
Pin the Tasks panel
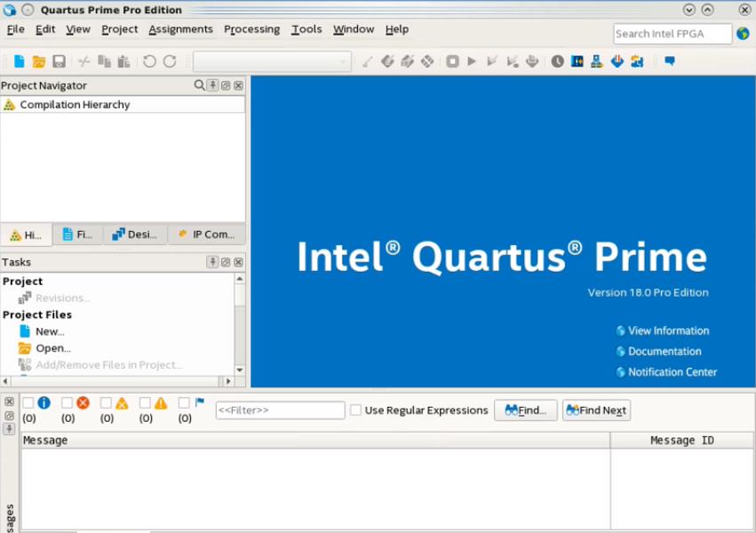(212, 262)
